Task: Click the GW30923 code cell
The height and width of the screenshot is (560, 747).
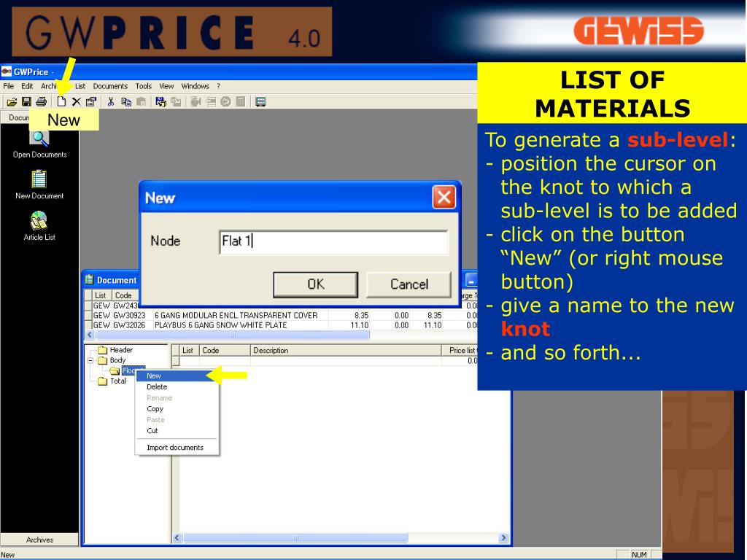Action: (x=128, y=315)
